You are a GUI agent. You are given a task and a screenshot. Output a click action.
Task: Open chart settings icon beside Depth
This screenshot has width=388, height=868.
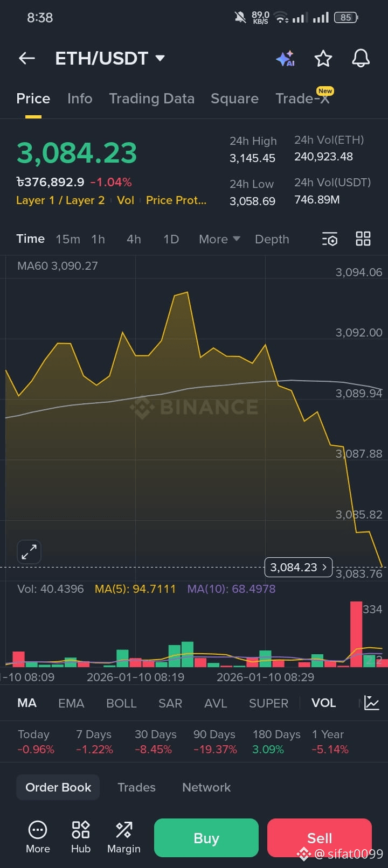point(329,239)
